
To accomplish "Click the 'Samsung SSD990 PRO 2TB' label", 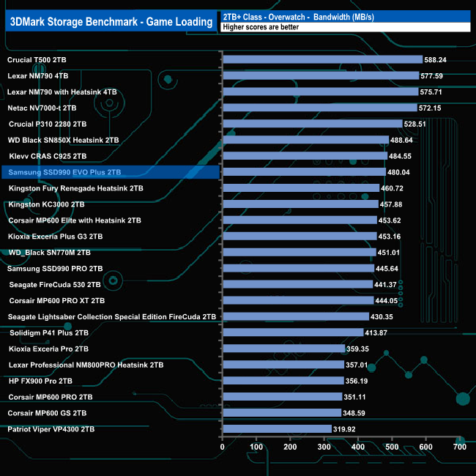I will click(x=55, y=269).
